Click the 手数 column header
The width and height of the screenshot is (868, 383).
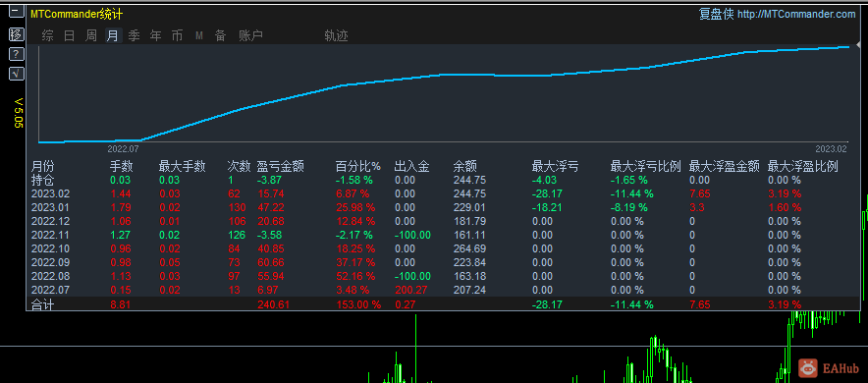[x=122, y=167]
